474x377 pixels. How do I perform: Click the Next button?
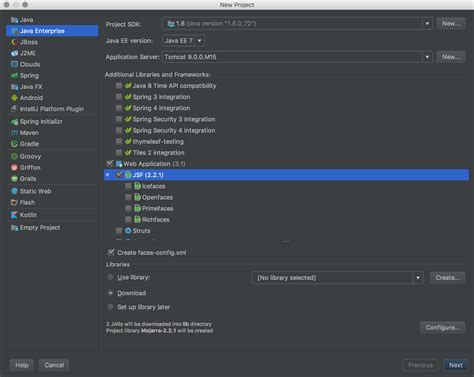(x=456, y=365)
